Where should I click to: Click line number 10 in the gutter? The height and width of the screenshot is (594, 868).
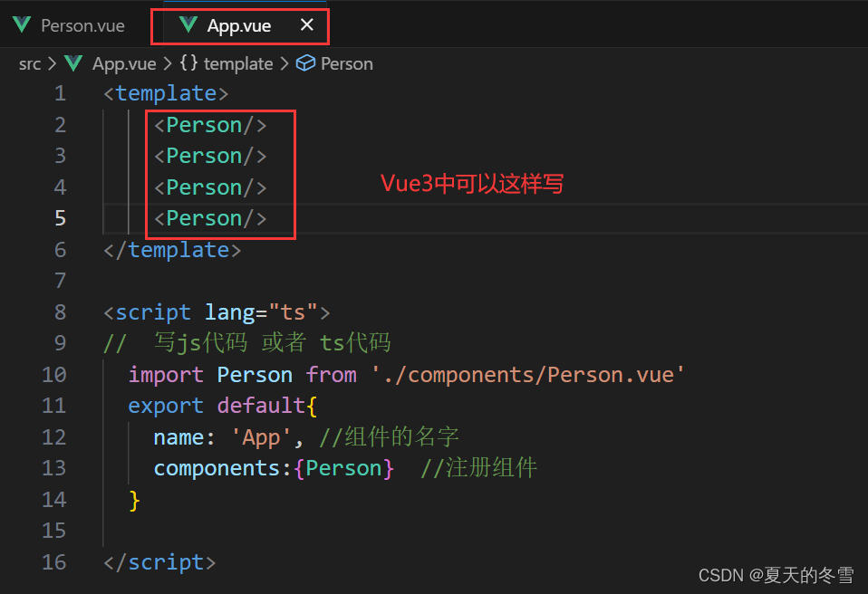[x=53, y=374]
